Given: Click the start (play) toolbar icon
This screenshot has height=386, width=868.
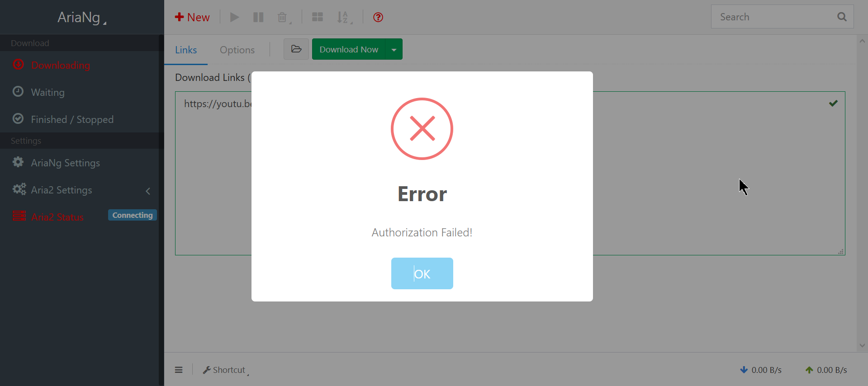Looking at the screenshot, I should click(x=234, y=17).
